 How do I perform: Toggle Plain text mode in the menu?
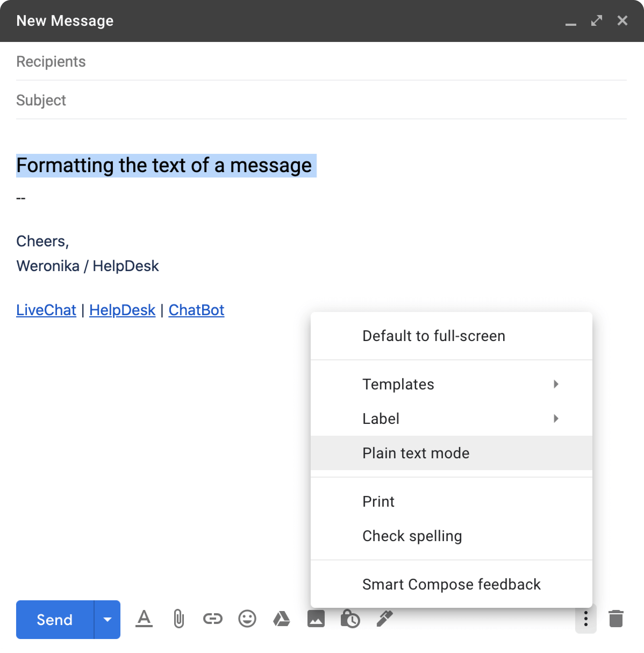coord(416,453)
